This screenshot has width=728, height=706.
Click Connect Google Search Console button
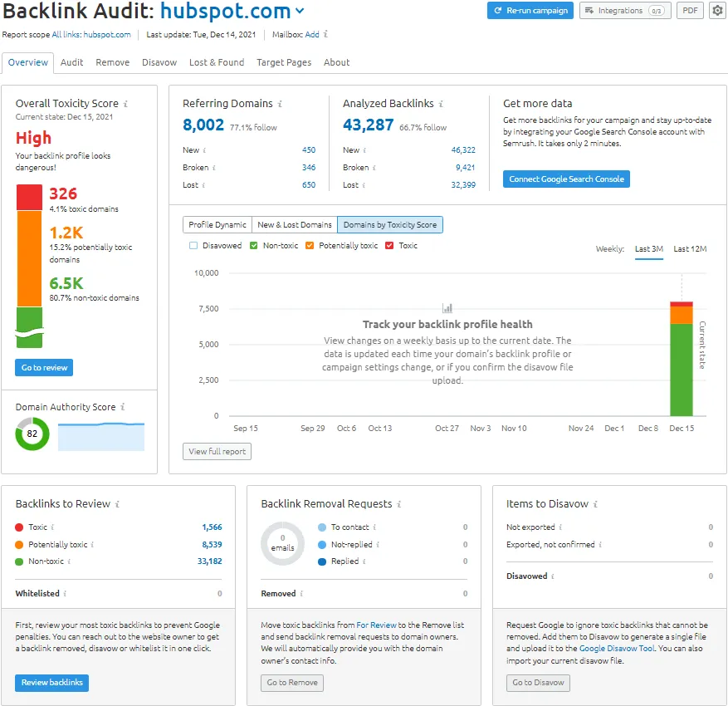tap(566, 179)
